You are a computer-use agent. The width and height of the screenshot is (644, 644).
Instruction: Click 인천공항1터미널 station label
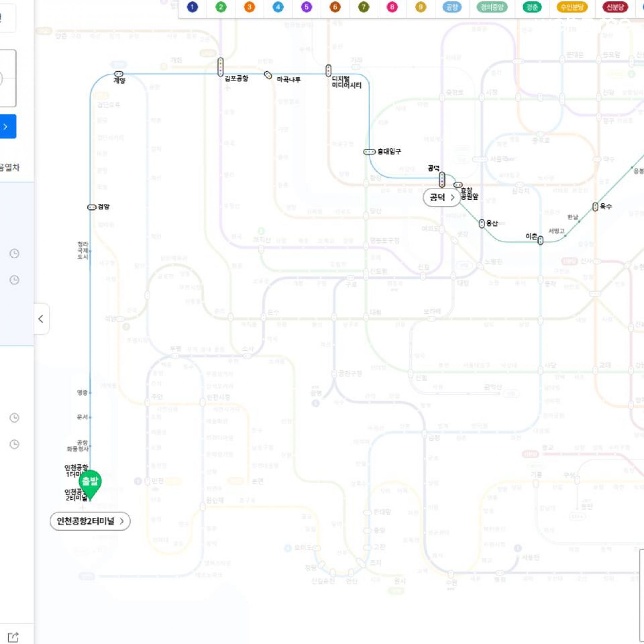point(76,471)
